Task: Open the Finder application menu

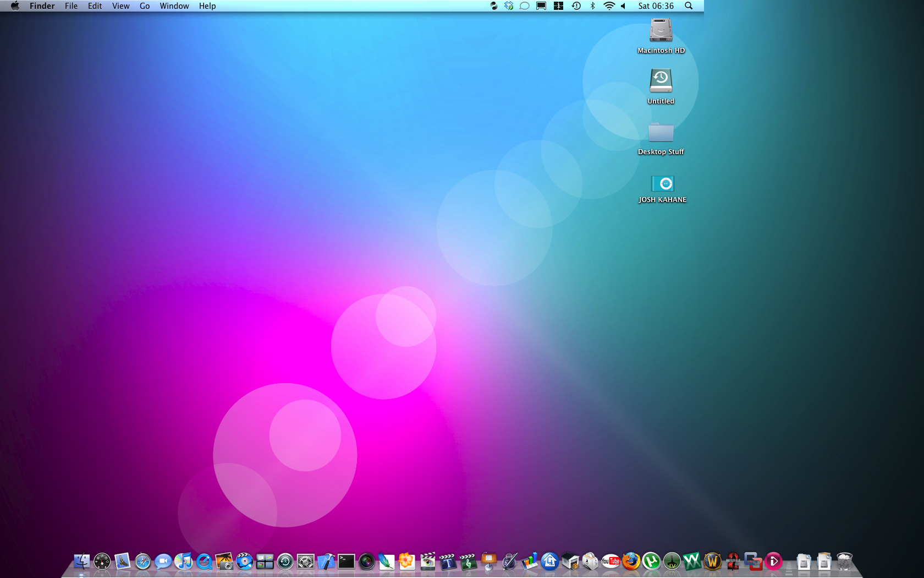Action: (x=42, y=6)
